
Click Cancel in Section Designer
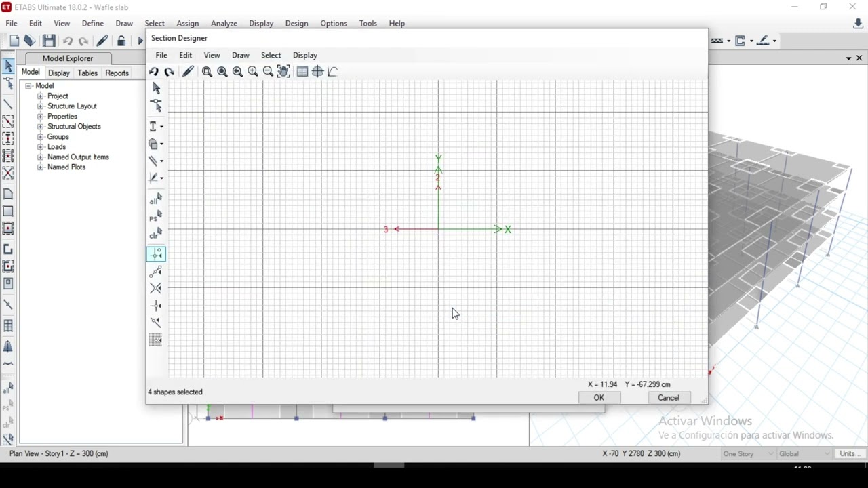669,398
